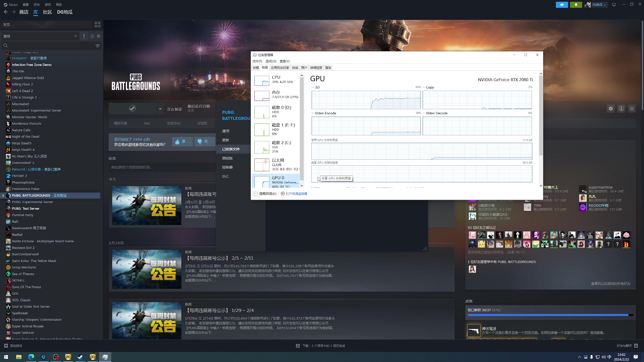Open advanced filter options icon in library
The image size is (644, 362).
(x=98, y=46)
